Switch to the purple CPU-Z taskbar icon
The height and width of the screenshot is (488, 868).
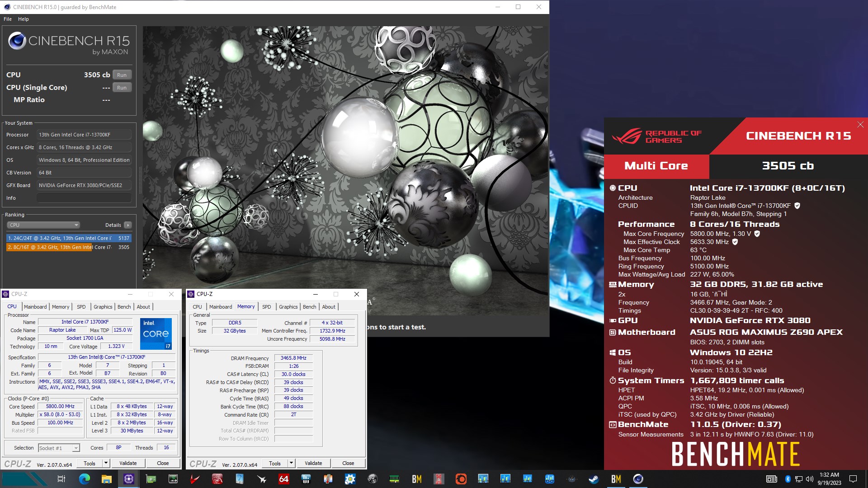(x=129, y=479)
